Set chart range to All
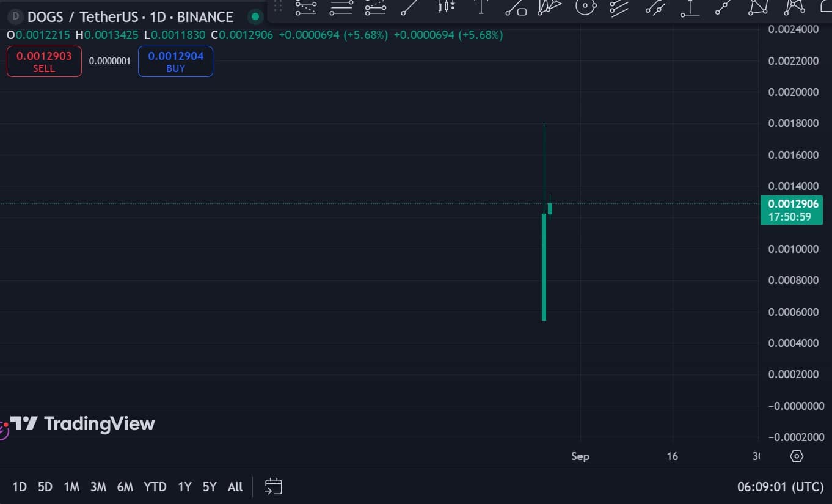Image resolution: width=832 pixels, height=504 pixels. [235, 487]
